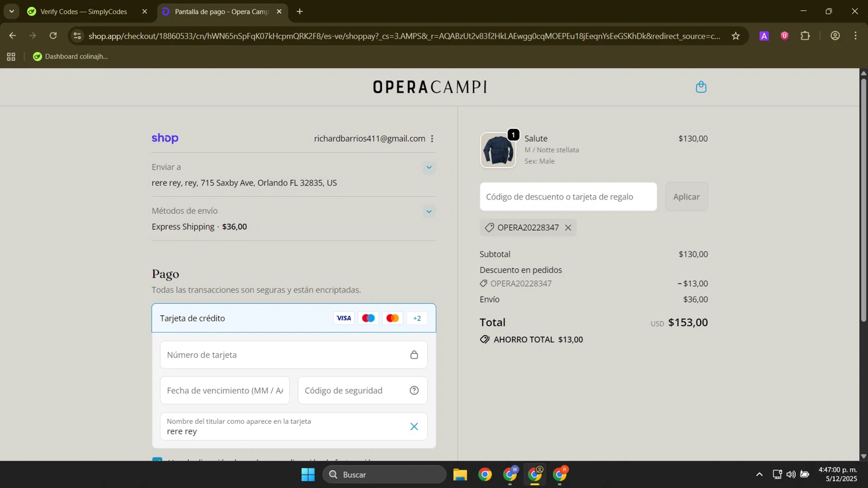This screenshot has height=488, width=868.
Task: Focus the discount code input field
Action: [568, 197]
